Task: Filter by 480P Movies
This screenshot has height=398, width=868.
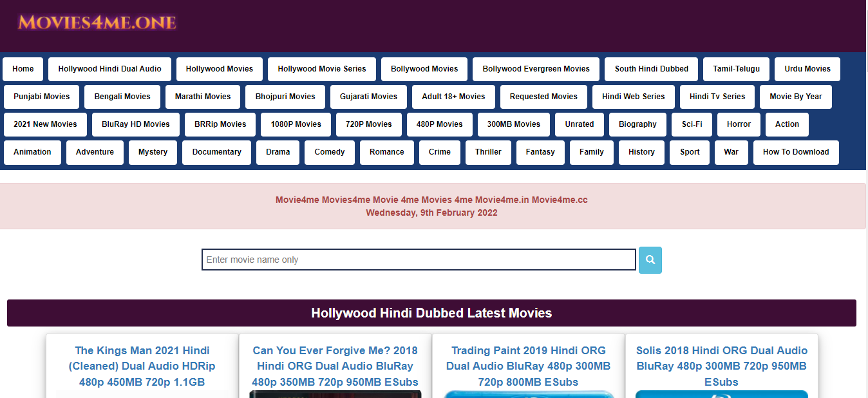Action: (439, 124)
